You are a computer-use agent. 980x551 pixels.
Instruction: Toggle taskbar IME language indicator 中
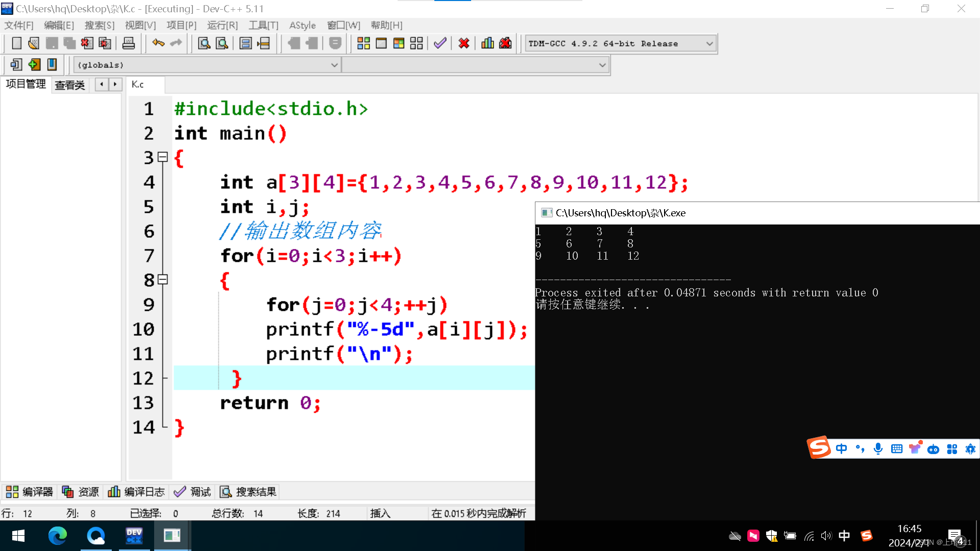pos(844,536)
